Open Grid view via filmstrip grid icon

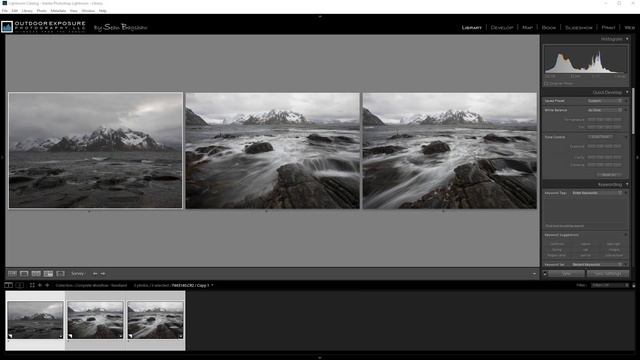pos(32,285)
